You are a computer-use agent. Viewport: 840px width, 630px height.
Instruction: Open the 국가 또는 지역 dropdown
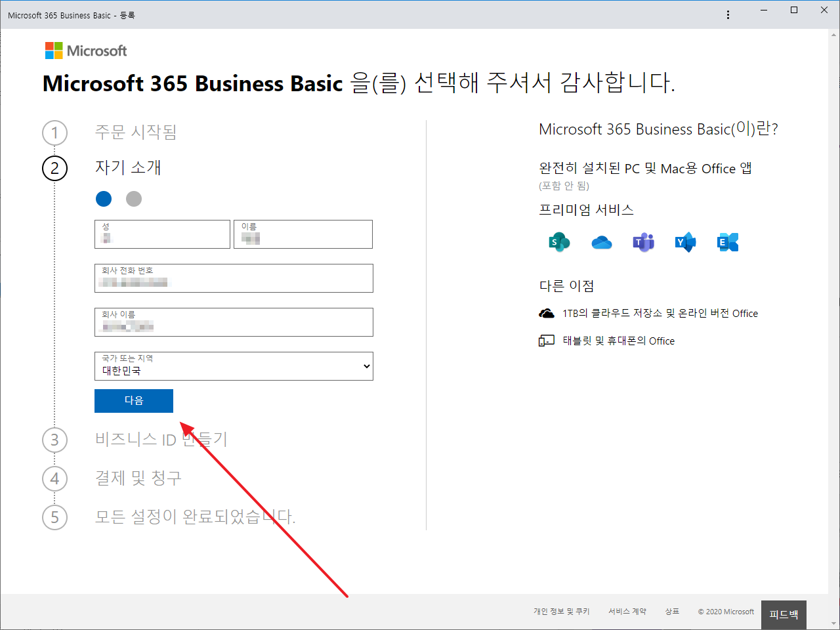pos(234,366)
